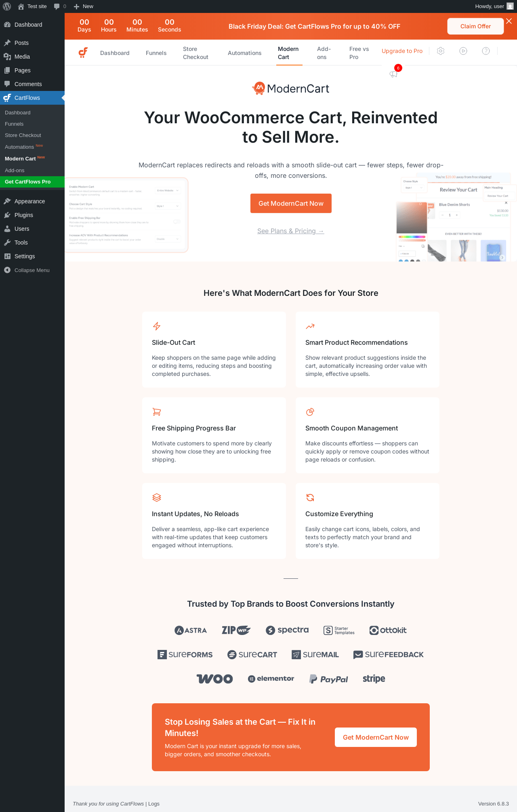Open the video tutorial play icon
Image resolution: width=517 pixels, height=812 pixels.
(463, 51)
